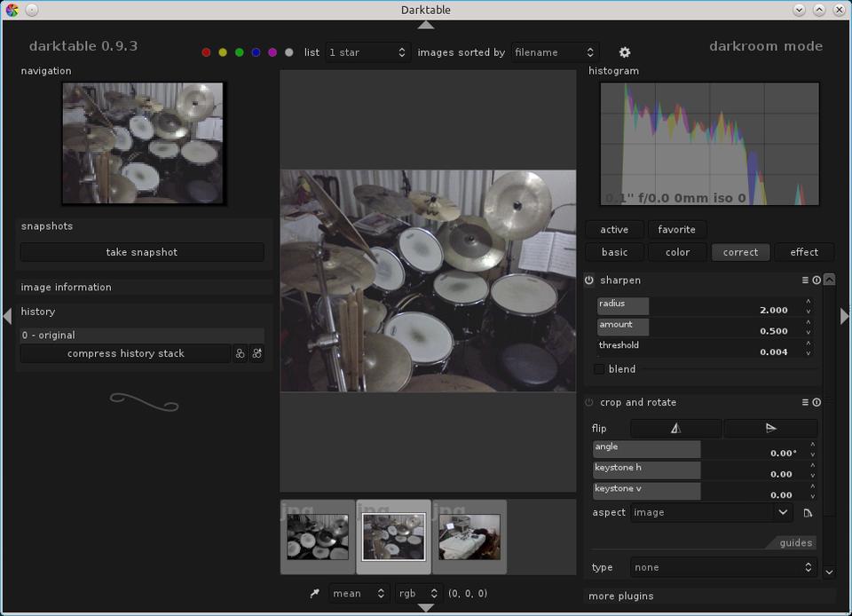The image size is (852, 616).
Task: Select the third filmstrip thumbnail
Action: 469,537
